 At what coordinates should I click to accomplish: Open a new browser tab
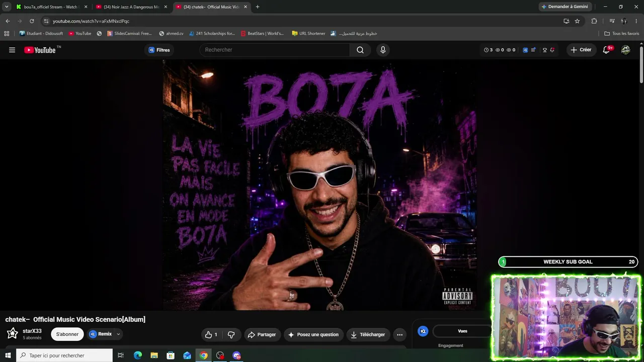258,7
